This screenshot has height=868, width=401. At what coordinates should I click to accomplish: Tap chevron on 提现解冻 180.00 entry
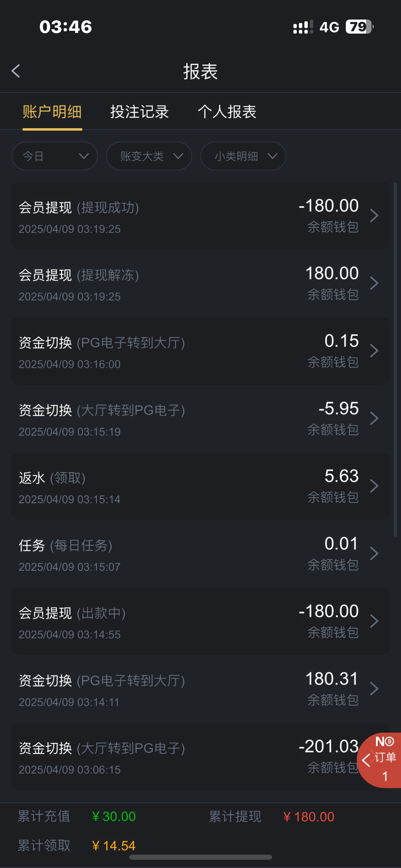374,283
